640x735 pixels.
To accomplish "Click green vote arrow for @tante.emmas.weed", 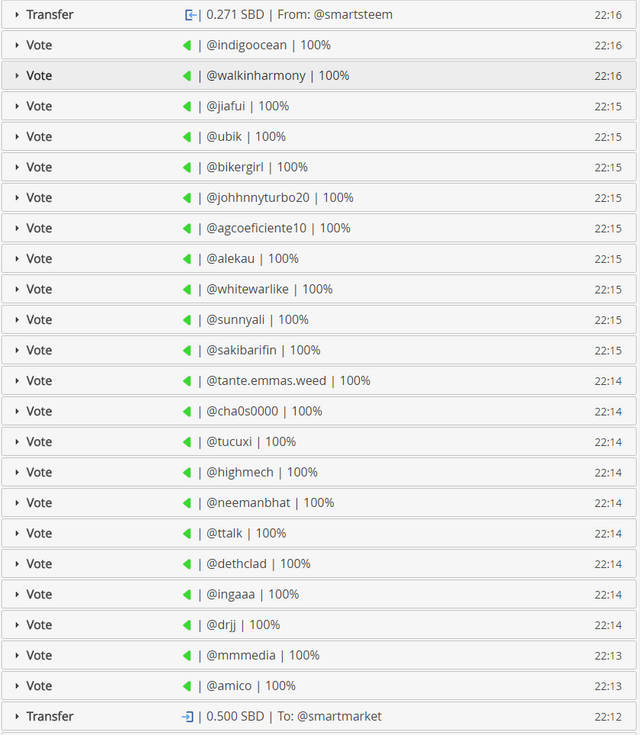I will pyautogui.click(x=187, y=381).
